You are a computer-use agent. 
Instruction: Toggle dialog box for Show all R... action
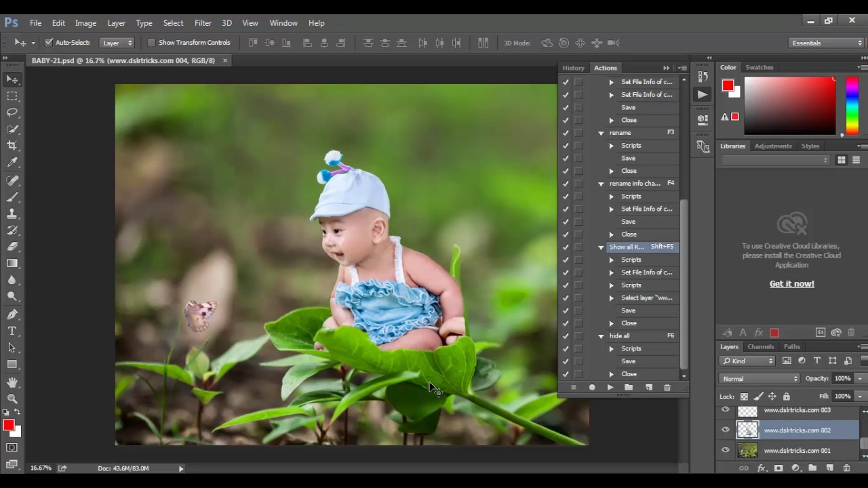pos(578,247)
